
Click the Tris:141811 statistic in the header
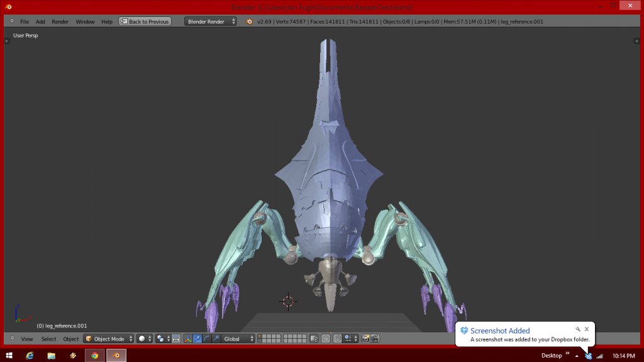pos(364,21)
